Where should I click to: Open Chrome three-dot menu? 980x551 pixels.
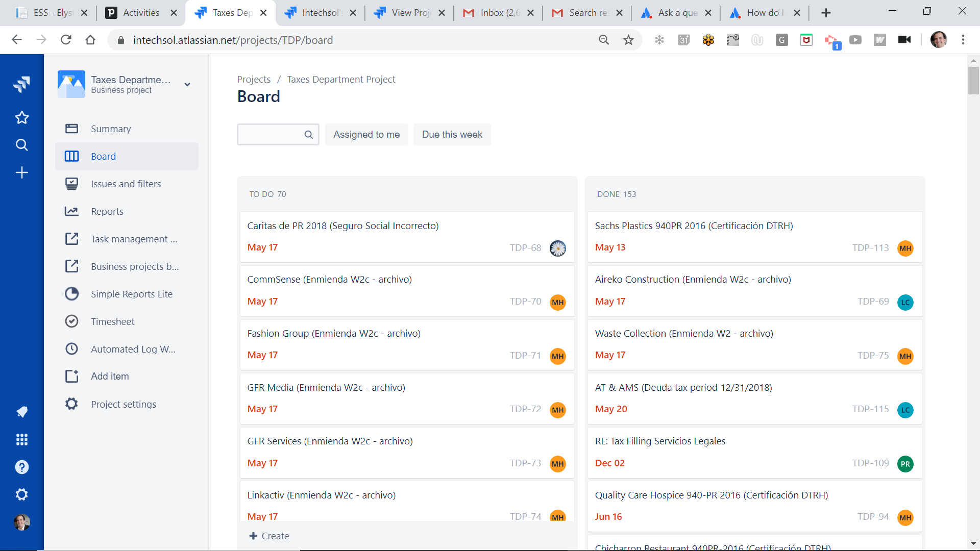point(963,40)
